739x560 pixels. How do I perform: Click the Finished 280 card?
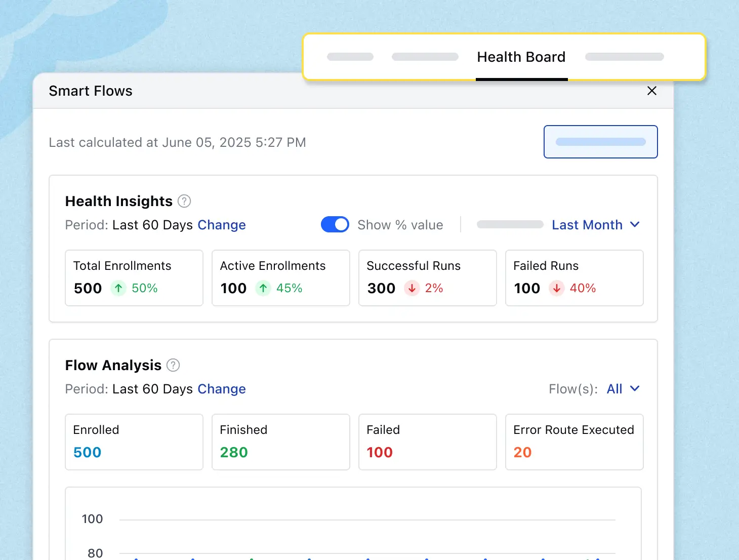(x=281, y=442)
